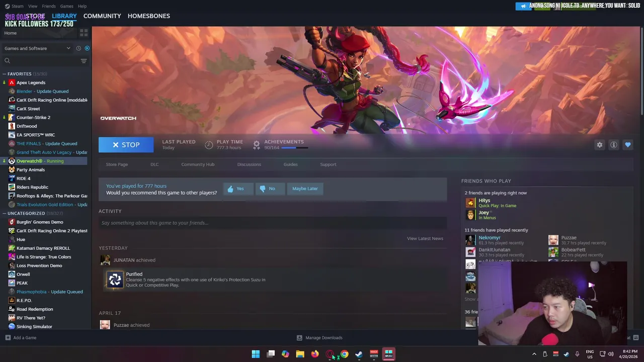Click the main page vertical scrollbar

click(641, 70)
